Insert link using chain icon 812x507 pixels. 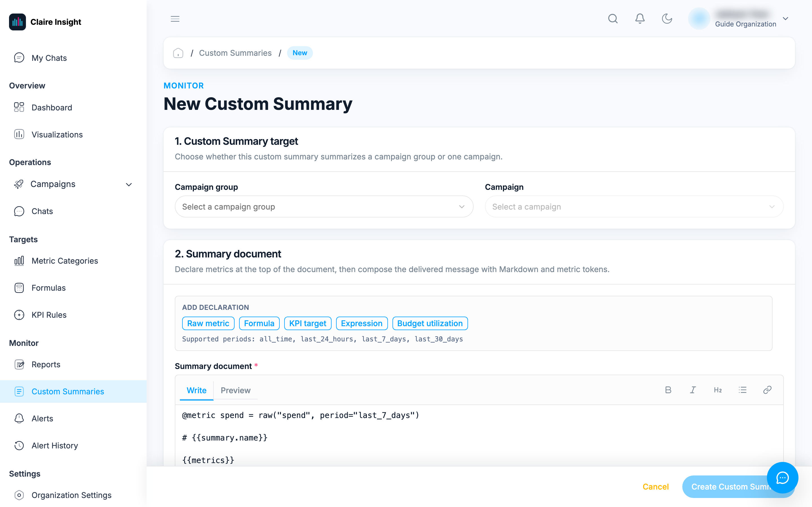[767, 390]
